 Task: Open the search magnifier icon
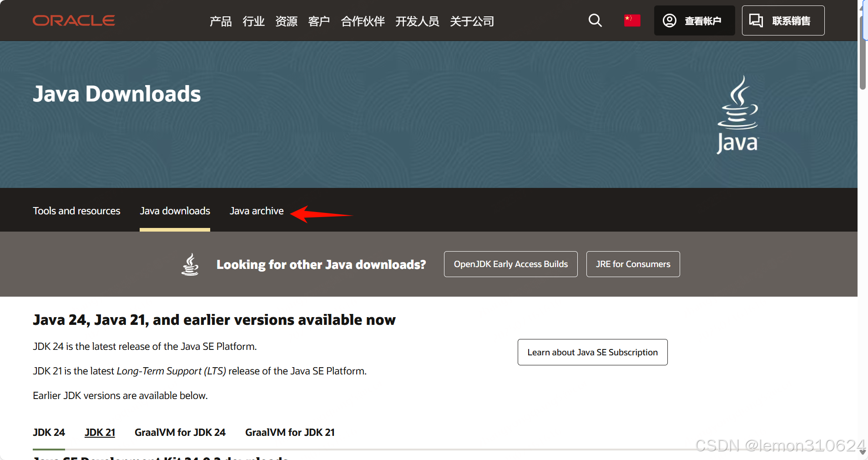[595, 20]
